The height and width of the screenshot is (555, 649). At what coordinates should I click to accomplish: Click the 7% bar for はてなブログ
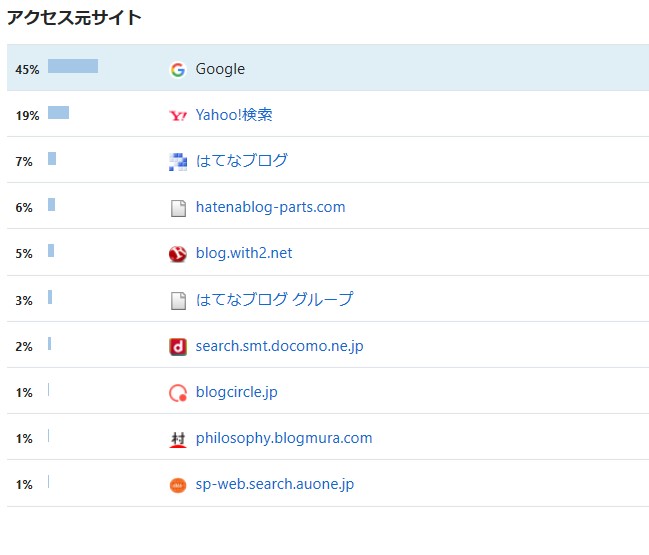(x=52, y=159)
